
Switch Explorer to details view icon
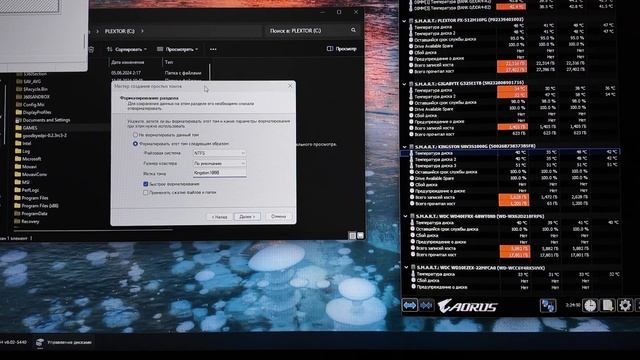[x=352, y=236]
